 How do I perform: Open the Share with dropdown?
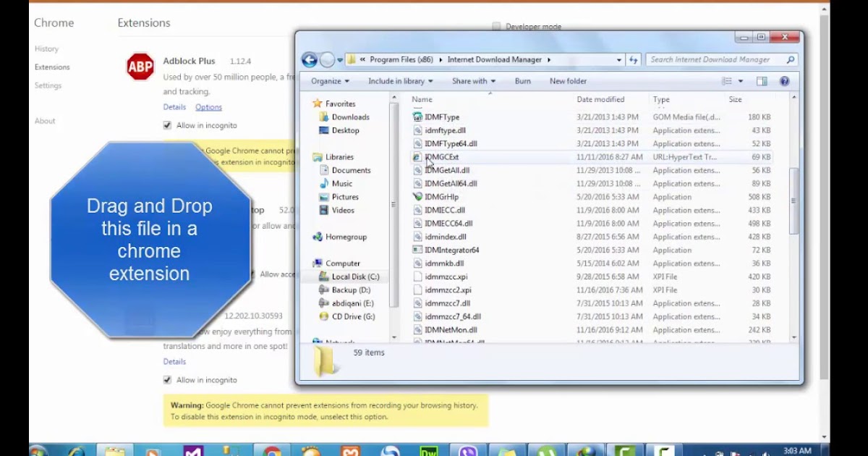point(474,81)
